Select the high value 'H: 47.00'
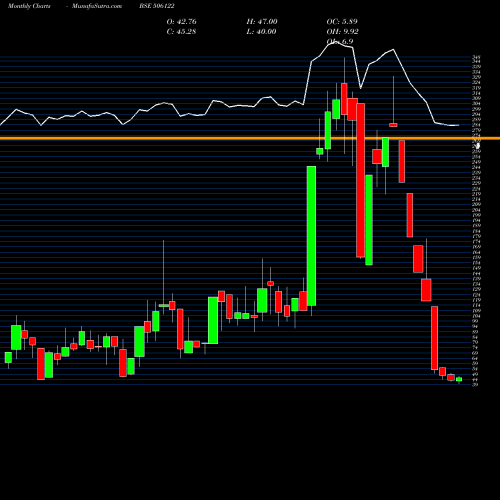This screenshot has height=500, width=500. click(x=262, y=22)
